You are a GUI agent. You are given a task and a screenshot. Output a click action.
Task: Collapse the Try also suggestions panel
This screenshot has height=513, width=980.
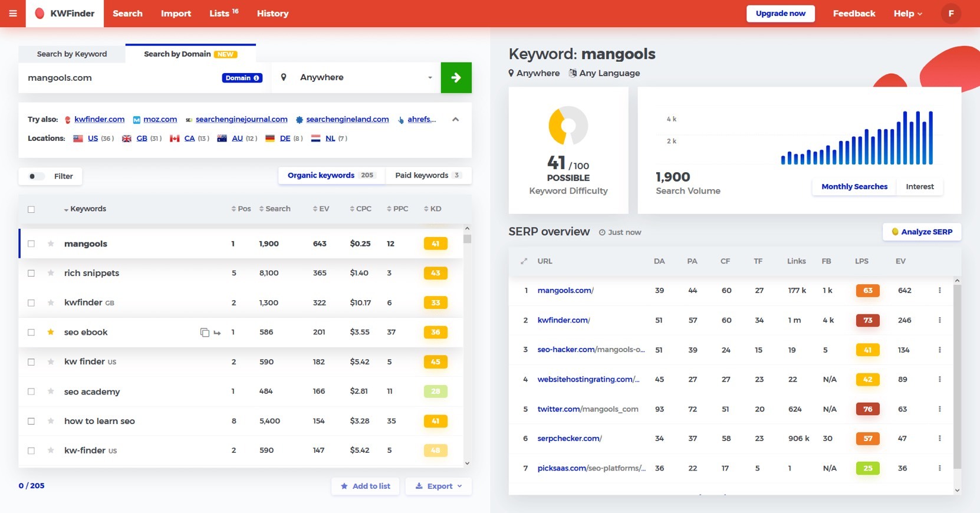pyautogui.click(x=455, y=119)
